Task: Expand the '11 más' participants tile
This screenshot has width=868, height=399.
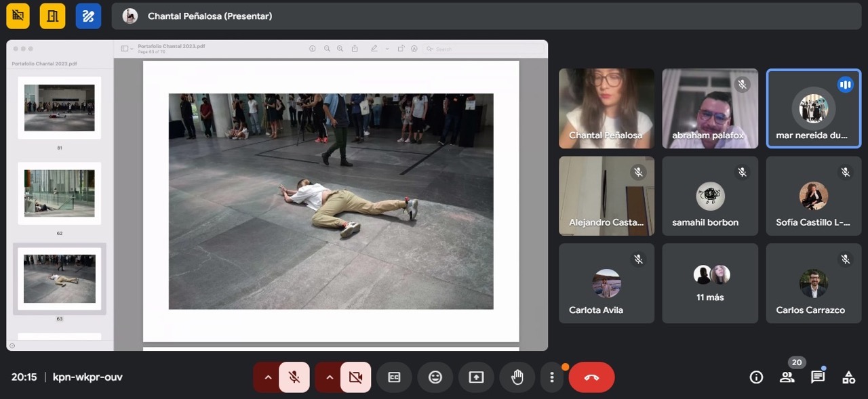Action: (x=710, y=283)
